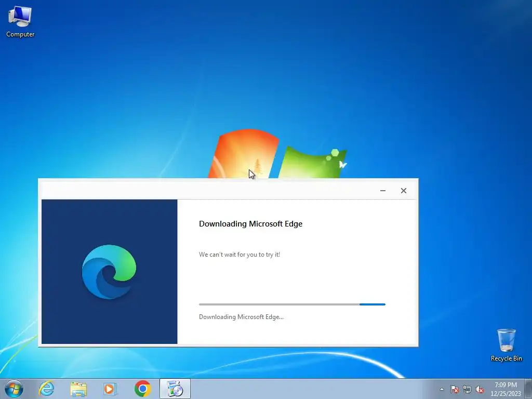Image resolution: width=532 pixels, height=399 pixels.
Task: Click the Show Desktop strip beside the clock
Action: coord(528,389)
